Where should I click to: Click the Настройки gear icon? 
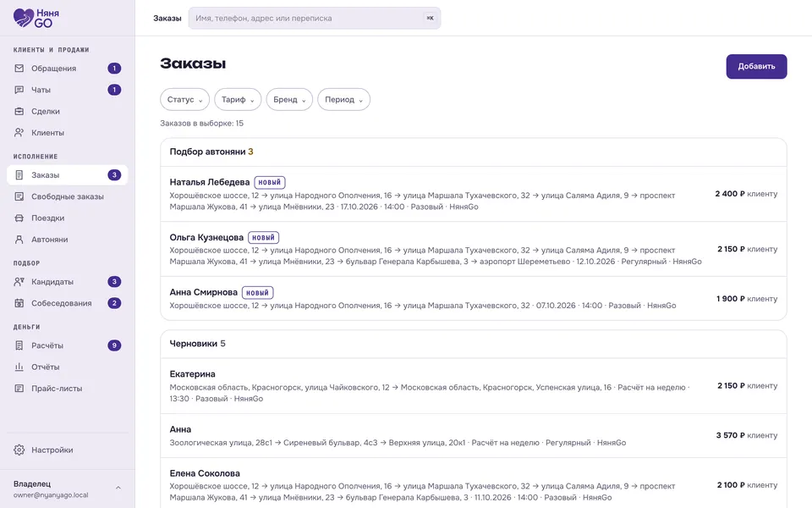point(19,450)
